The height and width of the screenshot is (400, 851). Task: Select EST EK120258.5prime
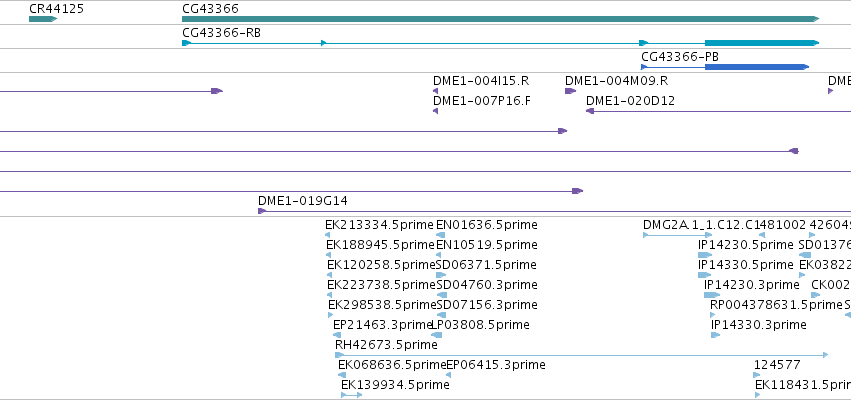click(x=382, y=265)
